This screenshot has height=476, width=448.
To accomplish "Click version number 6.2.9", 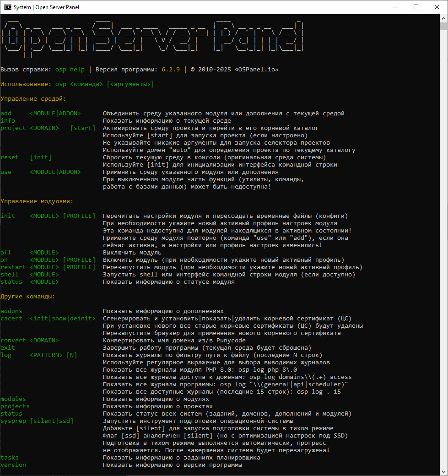I will pos(171,70).
